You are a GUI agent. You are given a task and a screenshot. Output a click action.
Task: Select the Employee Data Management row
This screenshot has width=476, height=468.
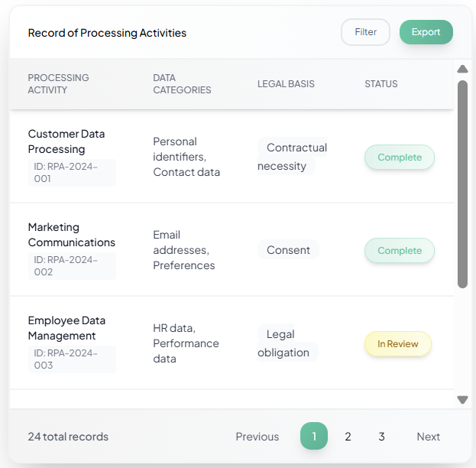pos(66,328)
